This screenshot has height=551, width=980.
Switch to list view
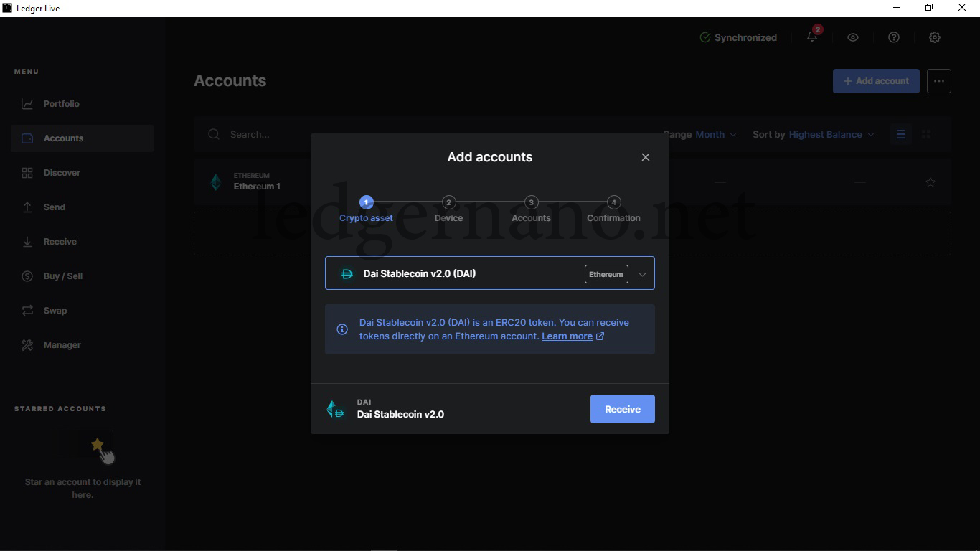tap(901, 134)
